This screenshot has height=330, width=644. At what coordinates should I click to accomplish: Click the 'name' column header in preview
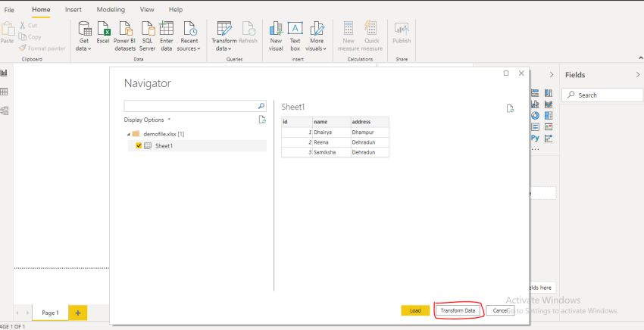[331, 122]
